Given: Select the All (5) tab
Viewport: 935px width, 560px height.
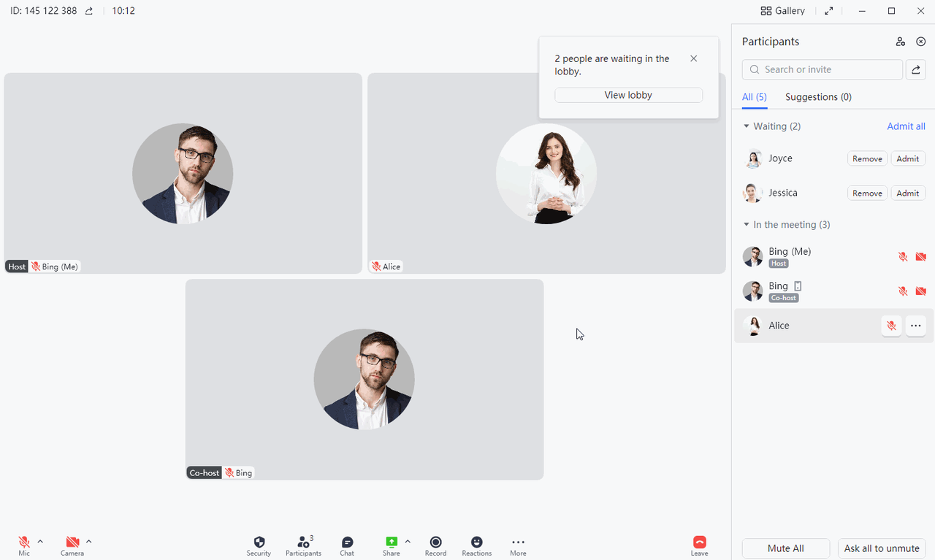Looking at the screenshot, I should [755, 97].
